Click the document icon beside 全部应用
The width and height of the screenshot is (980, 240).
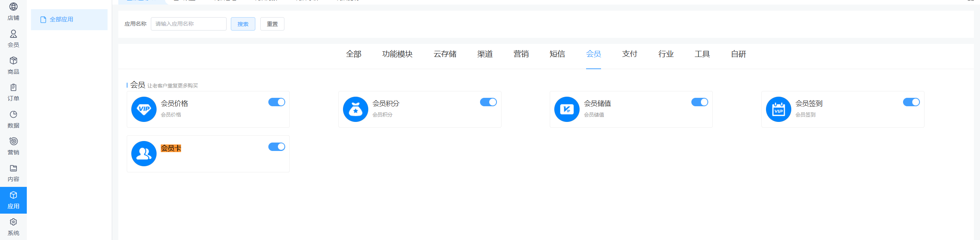coord(43,19)
